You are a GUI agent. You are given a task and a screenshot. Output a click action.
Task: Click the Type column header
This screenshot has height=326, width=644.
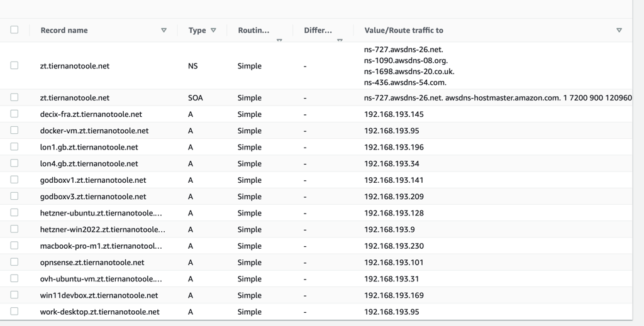click(197, 30)
